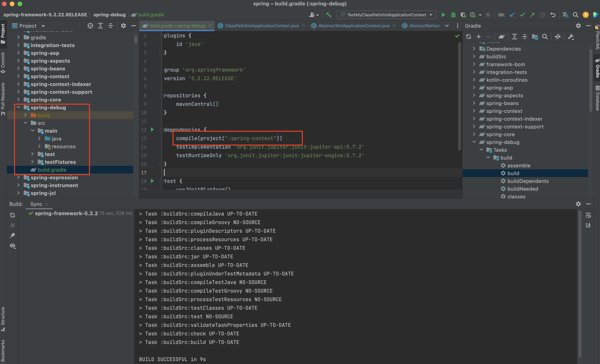Click the Git commit checkmark icon
The width and height of the screenshot is (600, 364).
(522, 15)
